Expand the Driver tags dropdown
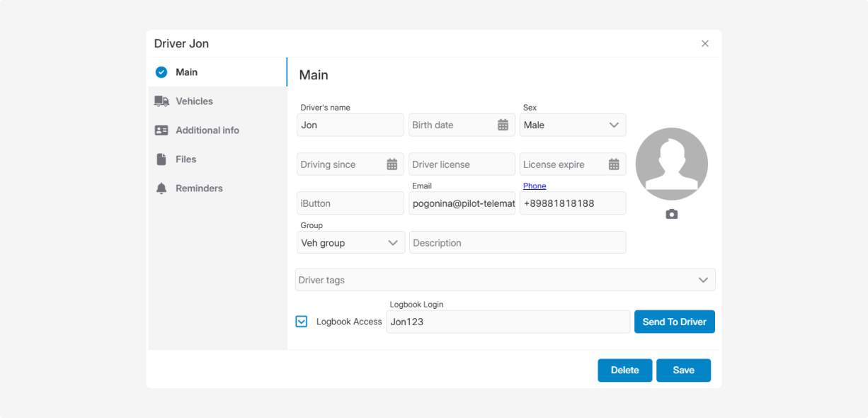This screenshot has height=418, width=868. coord(702,280)
